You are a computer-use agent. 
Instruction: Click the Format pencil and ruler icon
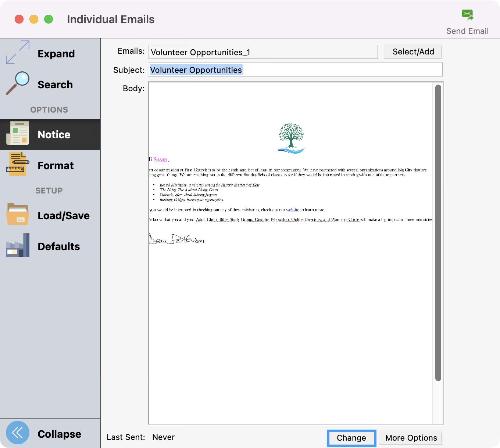click(x=18, y=164)
